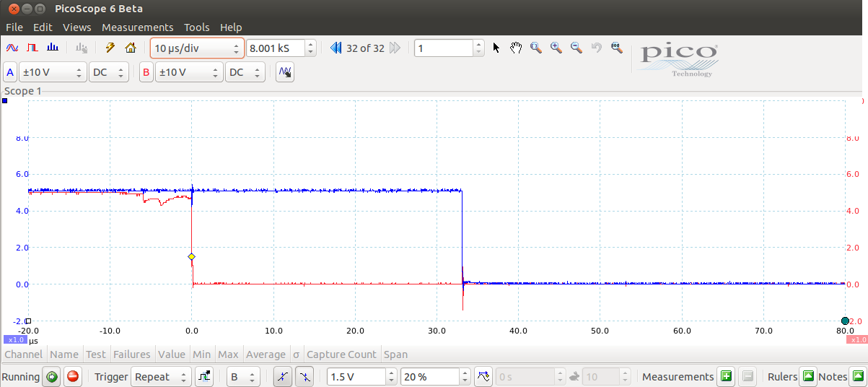The width and height of the screenshot is (868, 387).
Task: Click Channel B red axis scale x1.0 button
Action: (x=856, y=339)
